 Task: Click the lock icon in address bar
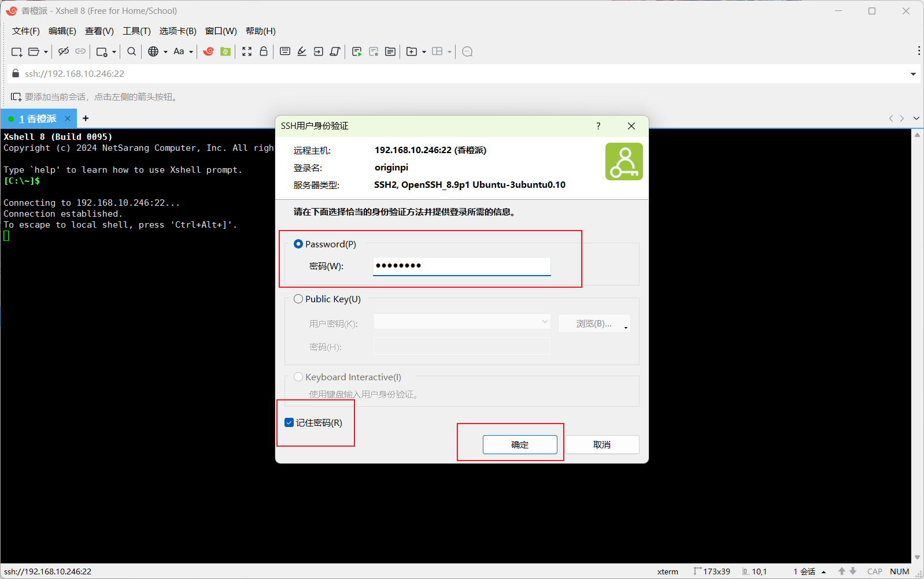(16, 73)
